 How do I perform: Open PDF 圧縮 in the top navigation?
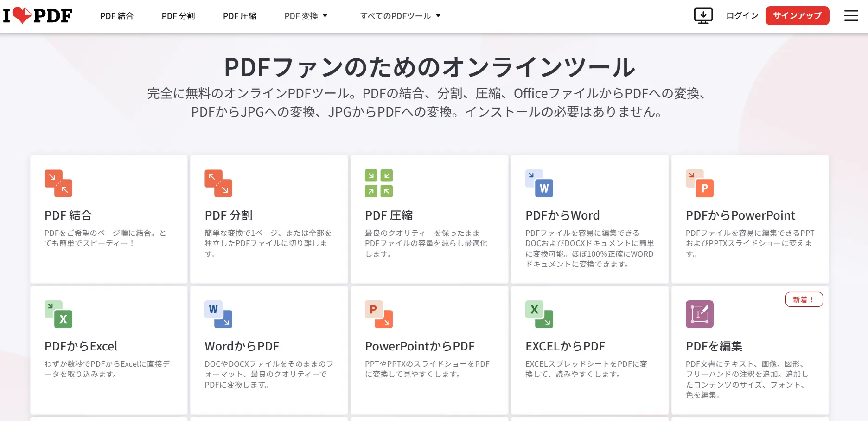(239, 16)
